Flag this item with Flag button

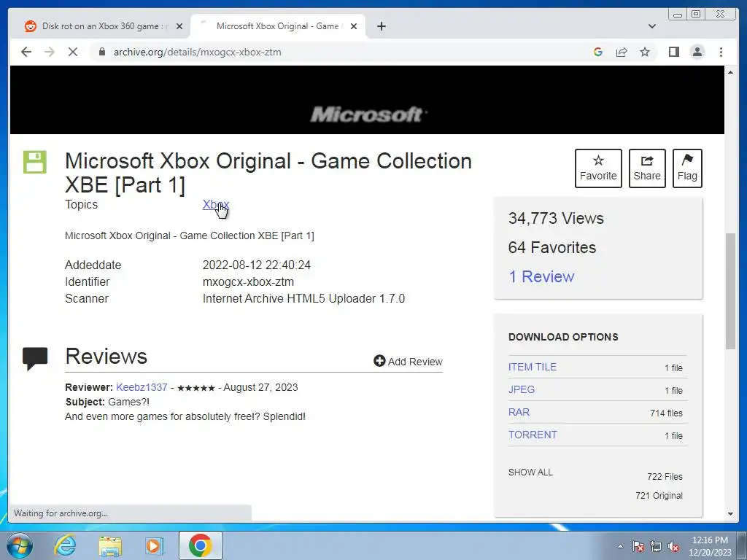point(687,168)
